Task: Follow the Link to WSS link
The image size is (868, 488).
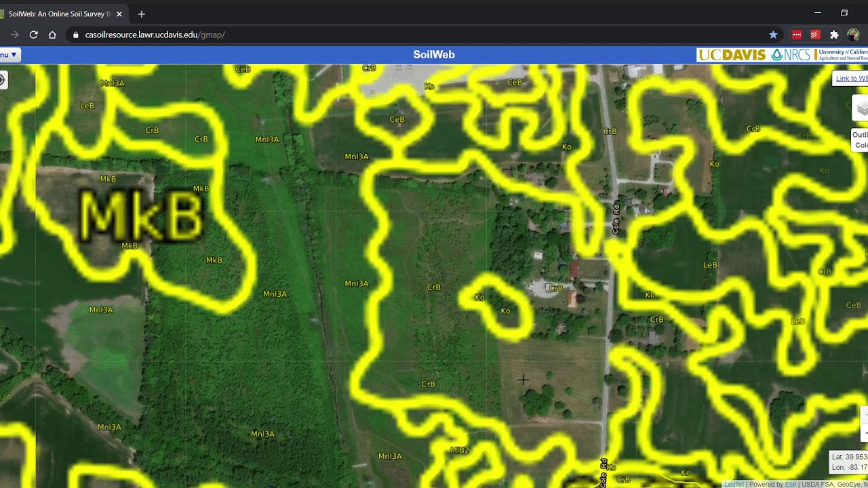Action: coord(851,78)
